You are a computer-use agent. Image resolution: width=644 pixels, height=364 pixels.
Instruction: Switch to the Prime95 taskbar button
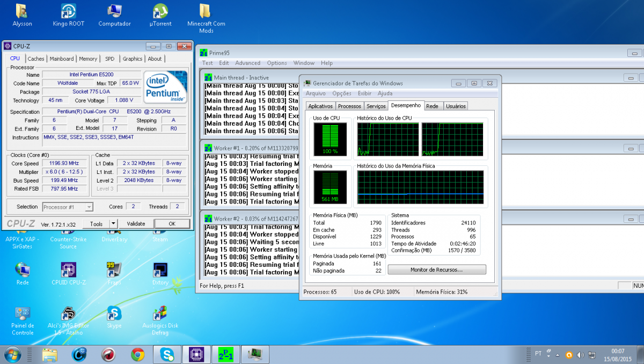tap(226, 354)
